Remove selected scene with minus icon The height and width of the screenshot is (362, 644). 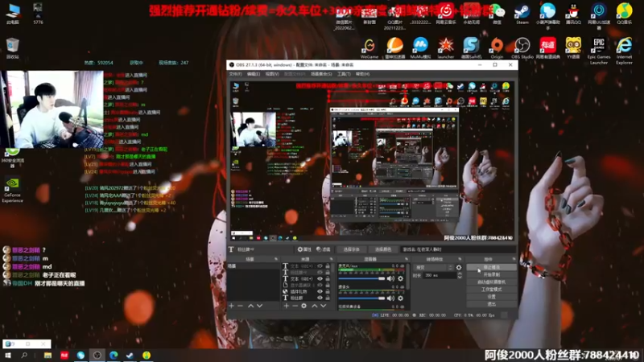click(x=240, y=306)
